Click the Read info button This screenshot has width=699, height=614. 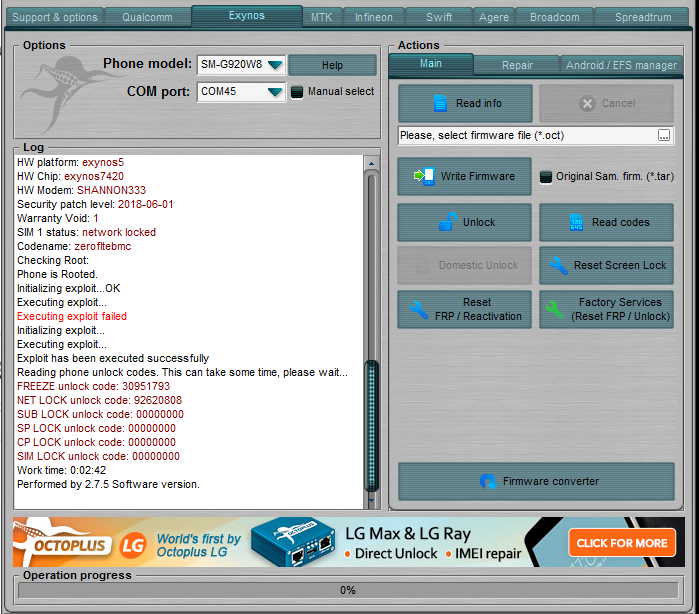(465, 103)
